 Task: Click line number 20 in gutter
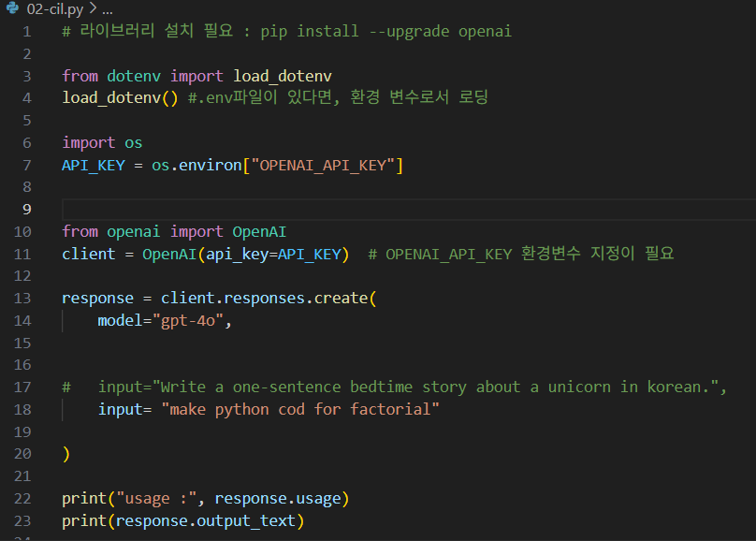(x=22, y=454)
